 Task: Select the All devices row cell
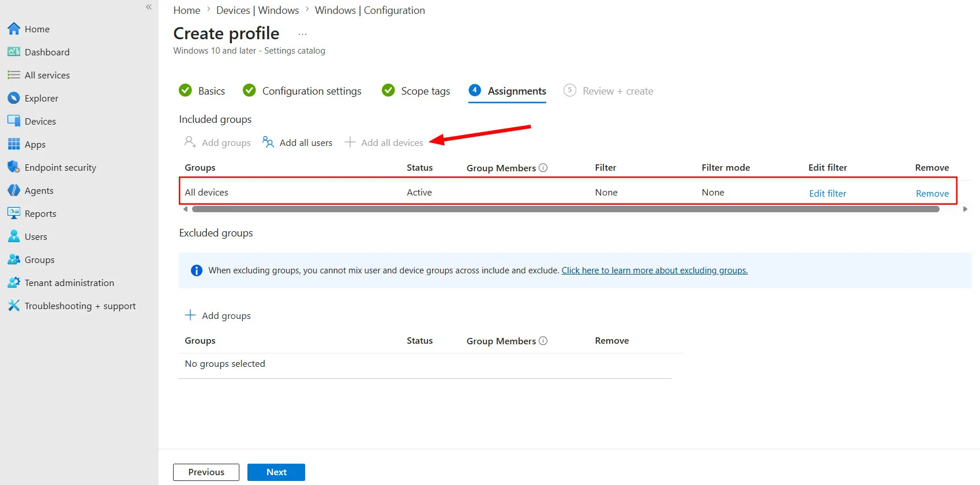[206, 193]
